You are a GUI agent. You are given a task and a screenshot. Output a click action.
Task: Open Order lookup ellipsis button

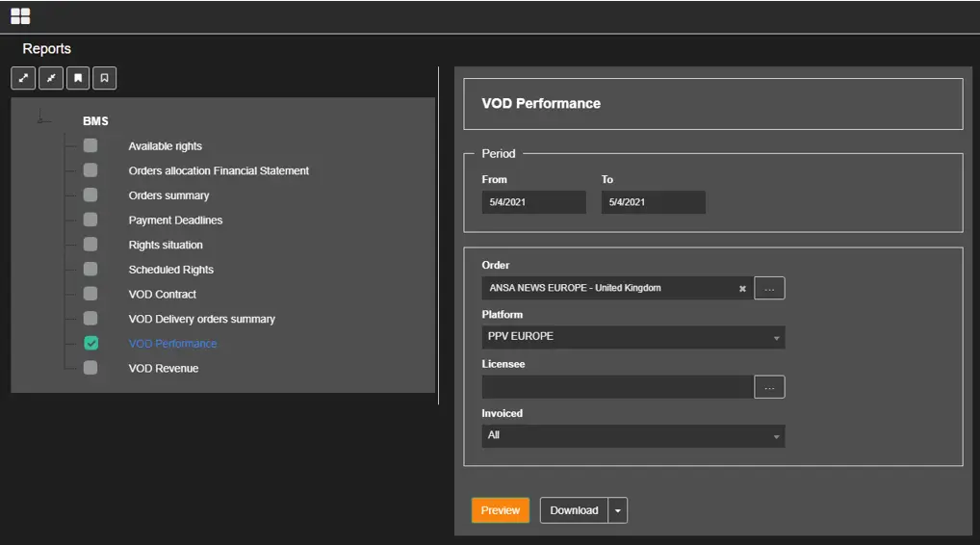click(769, 288)
